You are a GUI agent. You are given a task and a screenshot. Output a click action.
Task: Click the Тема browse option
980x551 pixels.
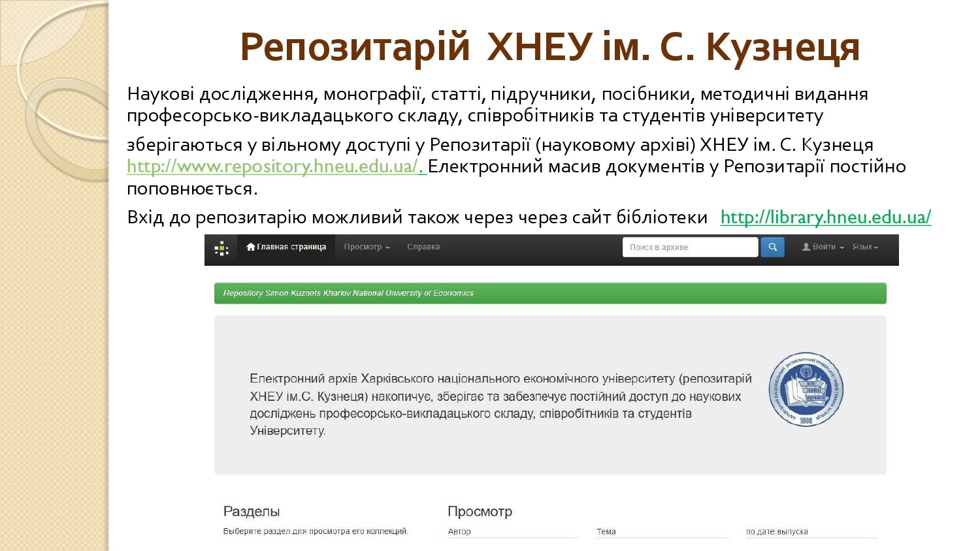[606, 531]
